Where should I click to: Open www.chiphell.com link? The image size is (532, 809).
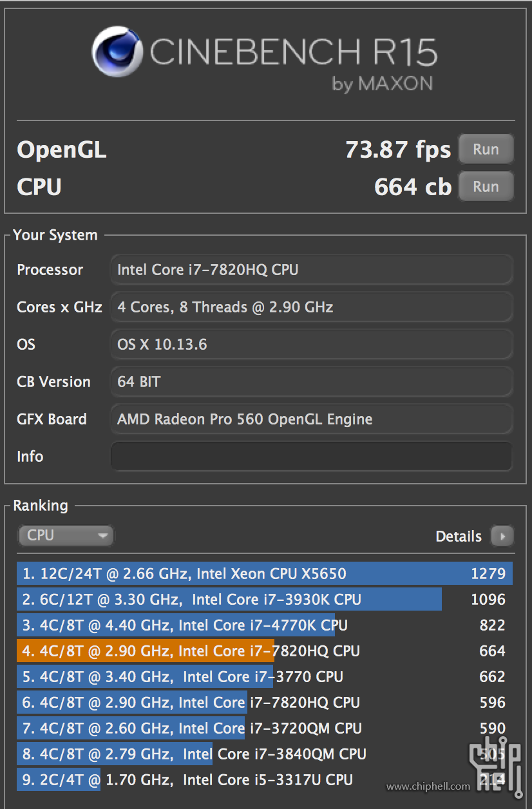tap(428, 786)
